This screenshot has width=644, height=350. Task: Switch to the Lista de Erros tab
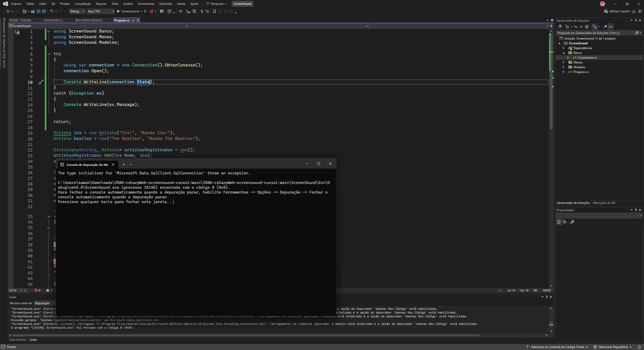tap(18, 340)
